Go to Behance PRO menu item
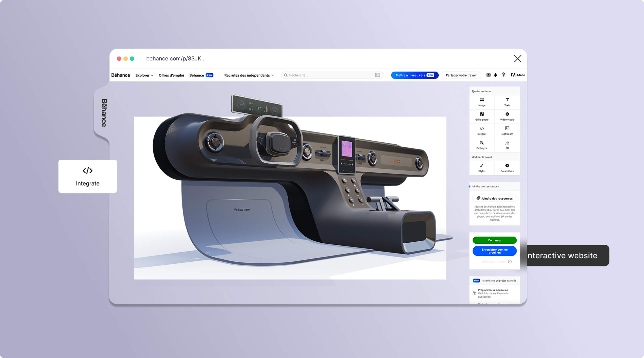Image resolution: width=644 pixels, height=358 pixels. coord(201,75)
